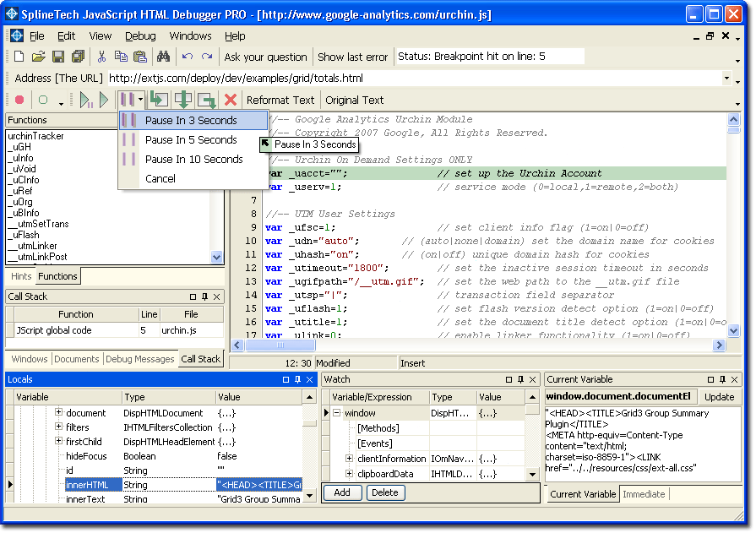The image size is (756, 533).
Task: Switch to the Documents tab
Action: [76, 359]
